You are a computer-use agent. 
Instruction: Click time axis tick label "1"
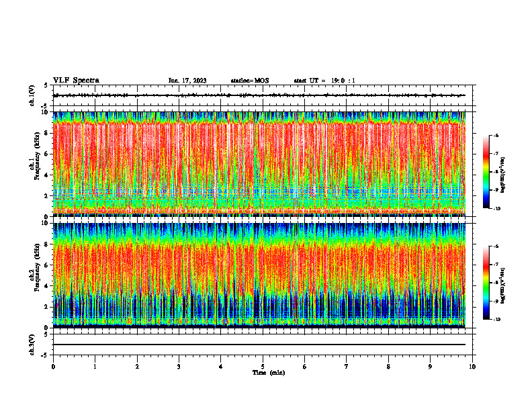95,367
